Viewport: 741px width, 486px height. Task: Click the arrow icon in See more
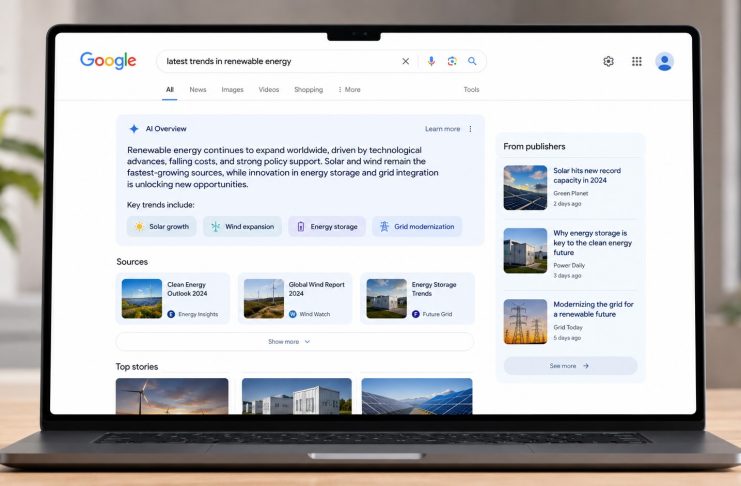click(x=586, y=365)
